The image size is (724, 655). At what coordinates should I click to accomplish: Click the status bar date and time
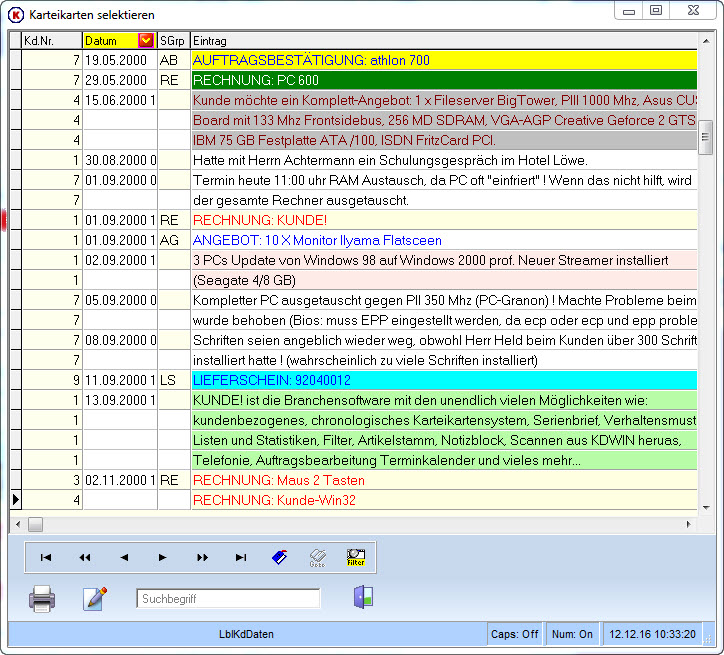(x=652, y=634)
